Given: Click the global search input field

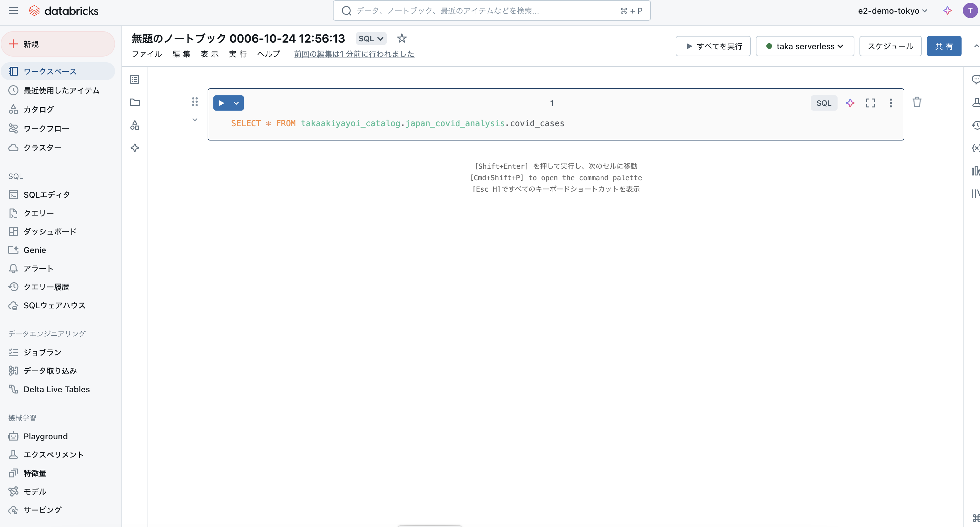Looking at the screenshot, I should (491, 10).
